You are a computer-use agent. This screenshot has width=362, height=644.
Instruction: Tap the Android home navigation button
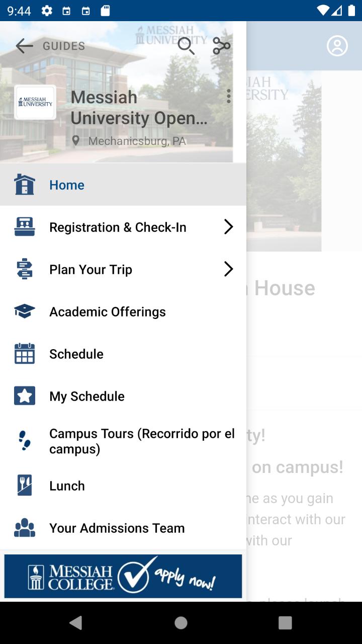(x=181, y=623)
